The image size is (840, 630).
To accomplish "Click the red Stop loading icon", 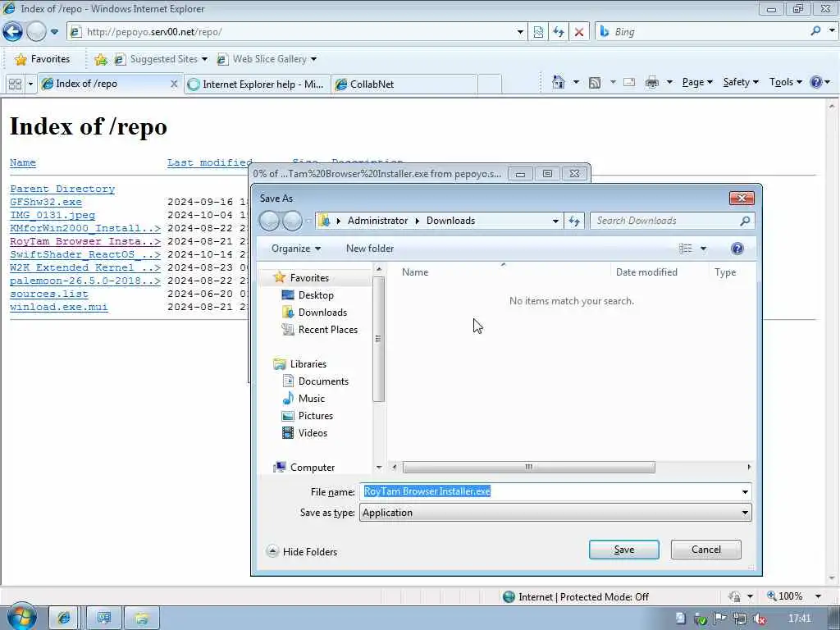I will pyautogui.click(x=578, y=32).
